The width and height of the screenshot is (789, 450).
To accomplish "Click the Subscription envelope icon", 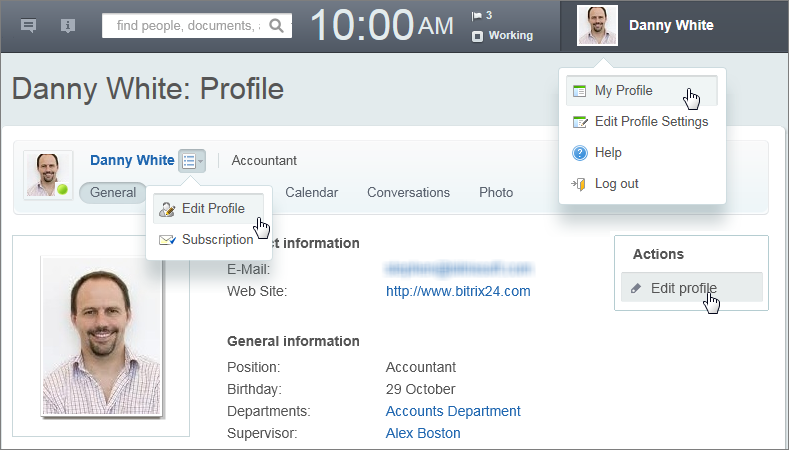I will pyautogui.click(x=167, y=240).
